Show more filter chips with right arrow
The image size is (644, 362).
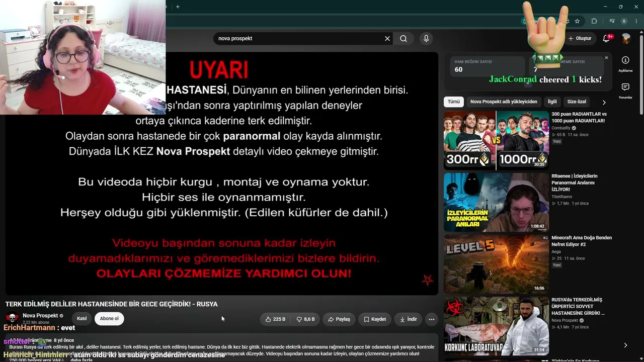pyautogui.click(x=604, y=102)
